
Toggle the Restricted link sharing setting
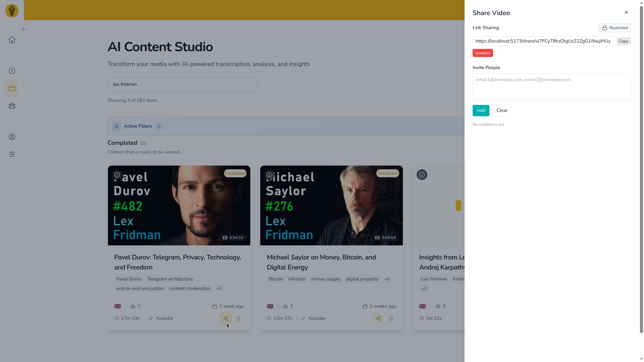[614, 27]
